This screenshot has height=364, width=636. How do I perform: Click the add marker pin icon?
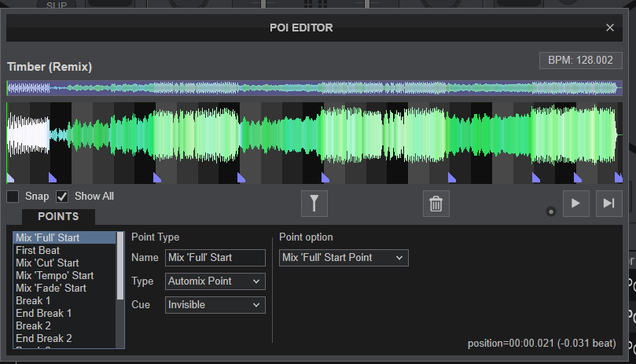click(x=314, y=204)
